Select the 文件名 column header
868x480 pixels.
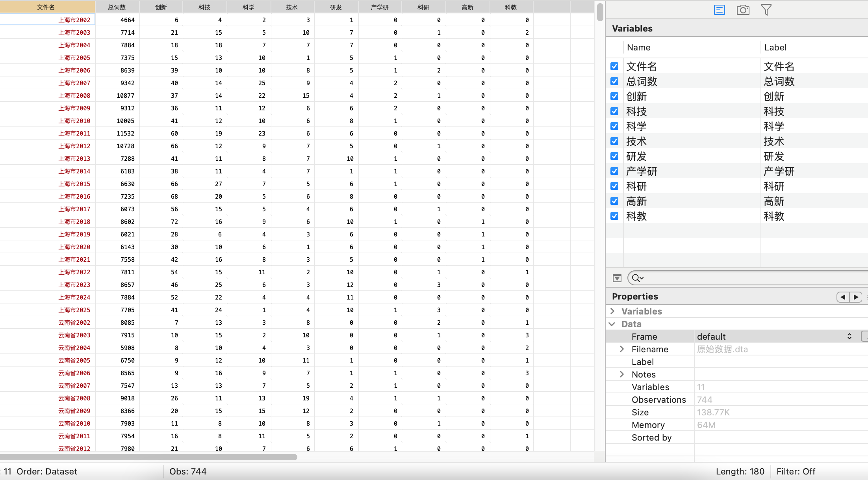pos(46,7)
